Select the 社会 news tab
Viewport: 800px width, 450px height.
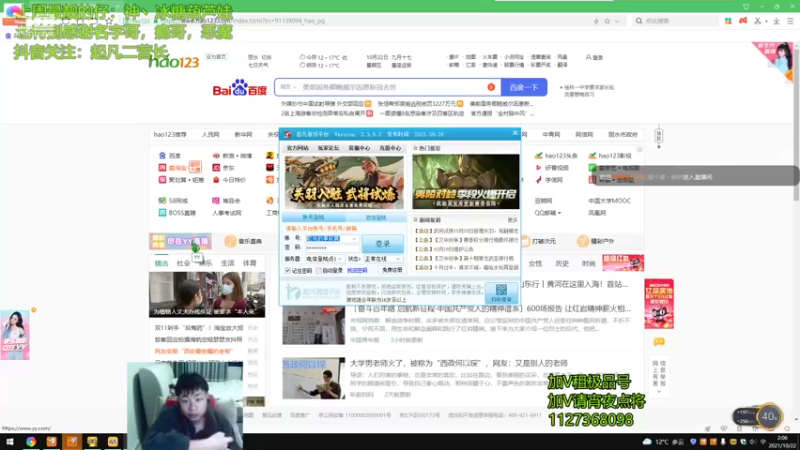click(x=183, y=263)
